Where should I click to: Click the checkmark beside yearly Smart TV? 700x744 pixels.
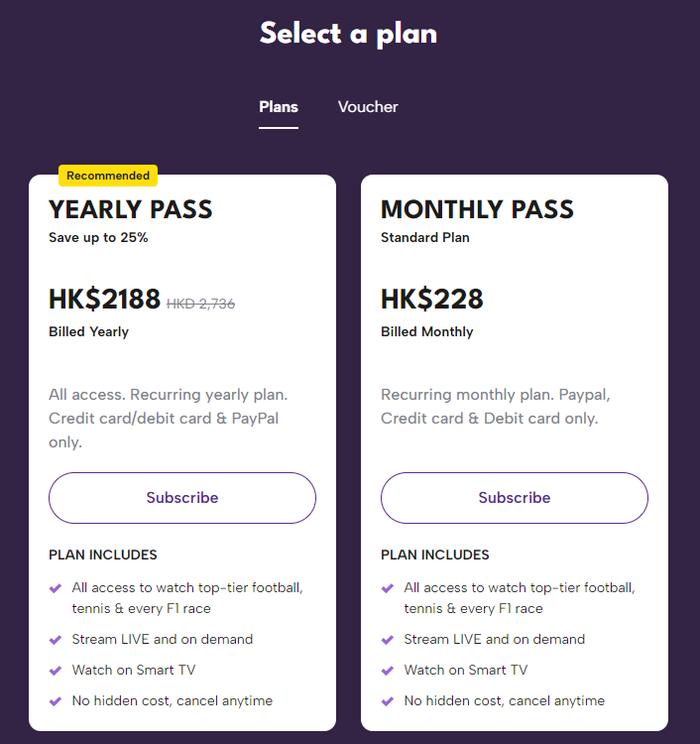click(x=56, y=671)
